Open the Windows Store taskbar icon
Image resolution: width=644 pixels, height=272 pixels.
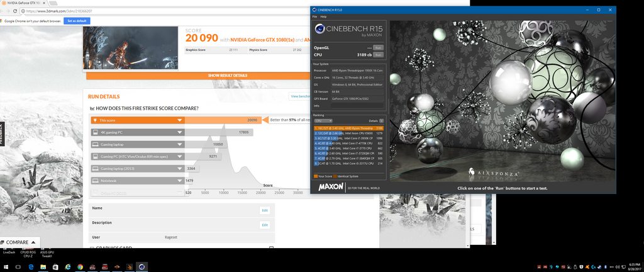[x=55, y=267]
